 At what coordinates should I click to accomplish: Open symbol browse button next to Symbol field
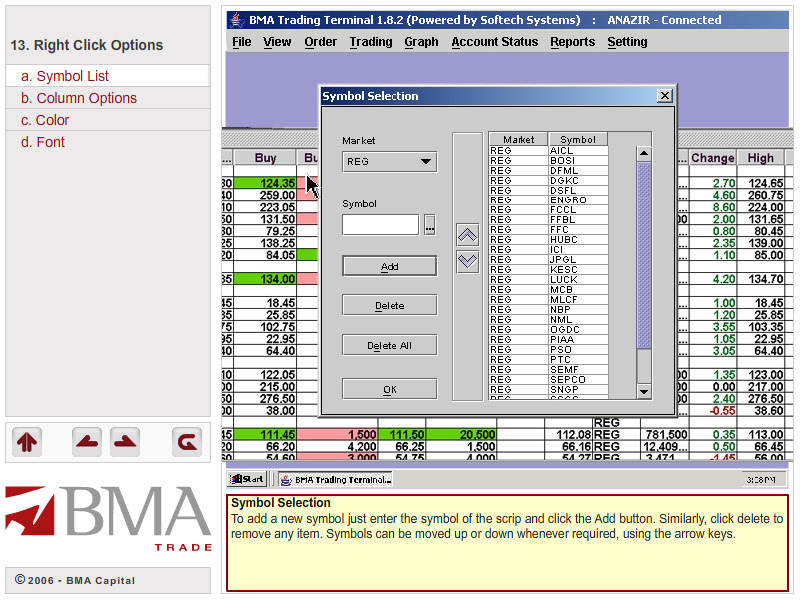pyautogui.click(x=430, y=224)
